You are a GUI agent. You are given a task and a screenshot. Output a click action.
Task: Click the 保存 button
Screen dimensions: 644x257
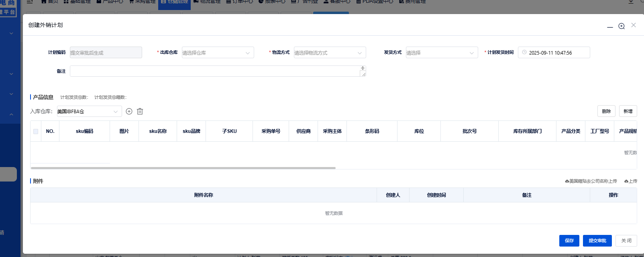point(569,241)
